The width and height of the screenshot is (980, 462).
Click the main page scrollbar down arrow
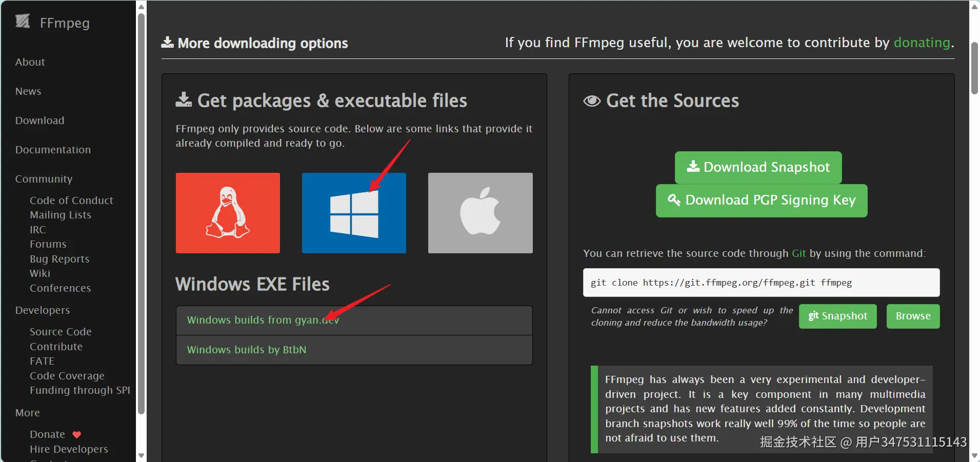click(x=974, y=455)
